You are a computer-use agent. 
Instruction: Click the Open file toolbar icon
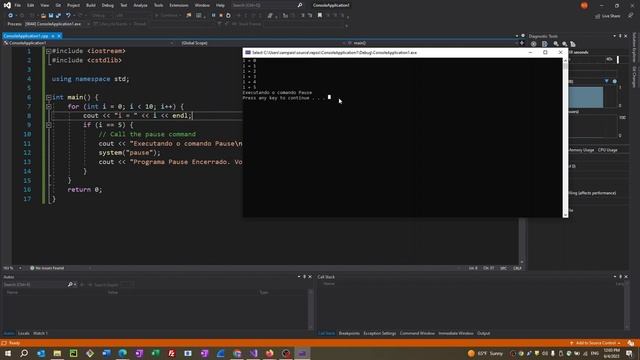(x=43, y=16)
